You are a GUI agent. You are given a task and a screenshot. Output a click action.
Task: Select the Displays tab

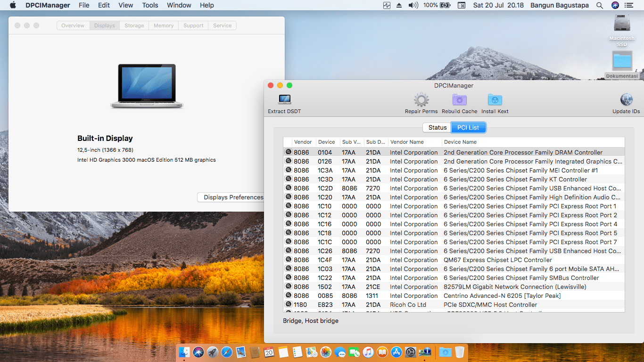click(x=104, y=25)
